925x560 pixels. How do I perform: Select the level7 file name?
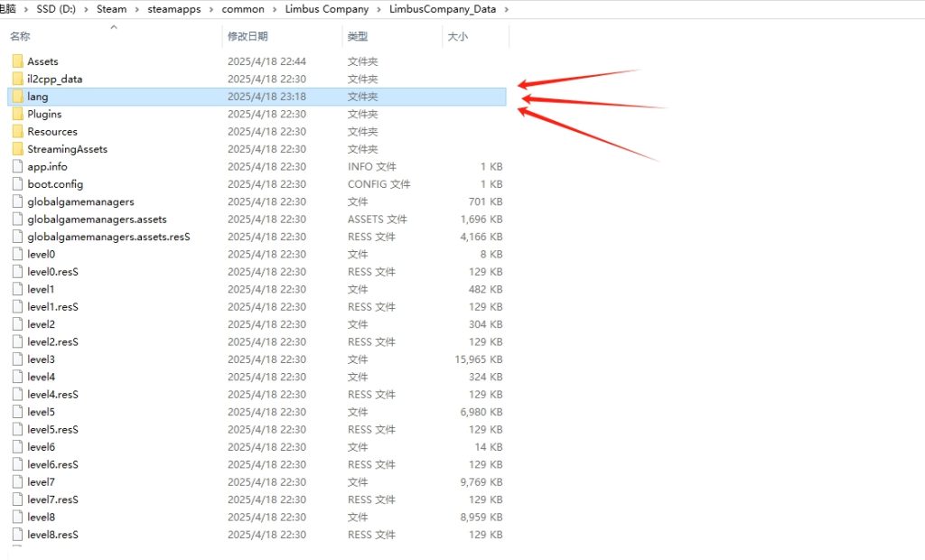(x=41, y=482)
